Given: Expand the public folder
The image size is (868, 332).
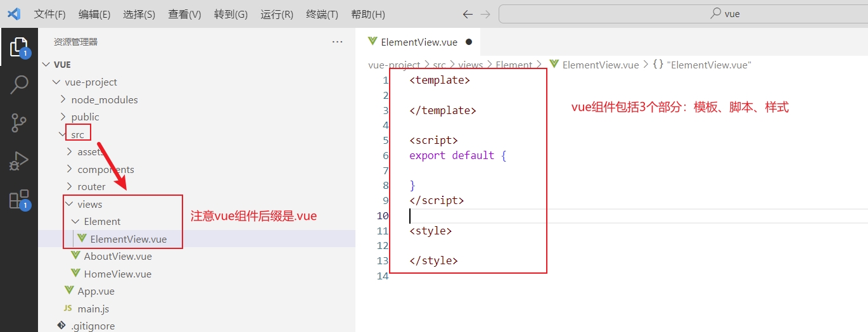Looking at the screenshot, I should [85, 117].
